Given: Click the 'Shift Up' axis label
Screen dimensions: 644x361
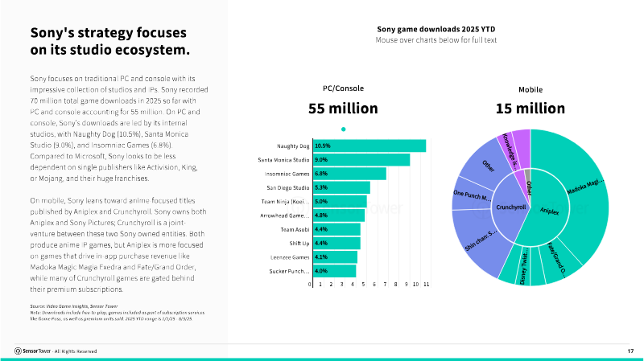Looking at the screenshot, I should pos(299,244).
